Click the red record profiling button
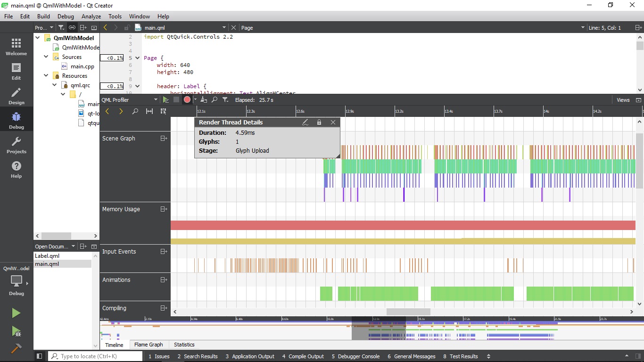 [187, 100]
